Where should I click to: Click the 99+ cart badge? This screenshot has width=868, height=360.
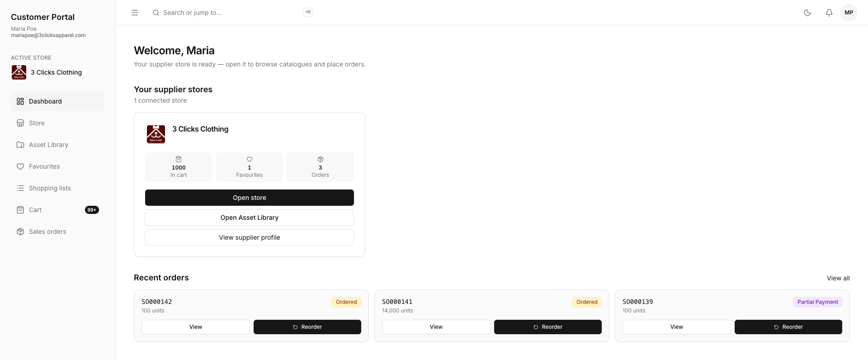92,210
